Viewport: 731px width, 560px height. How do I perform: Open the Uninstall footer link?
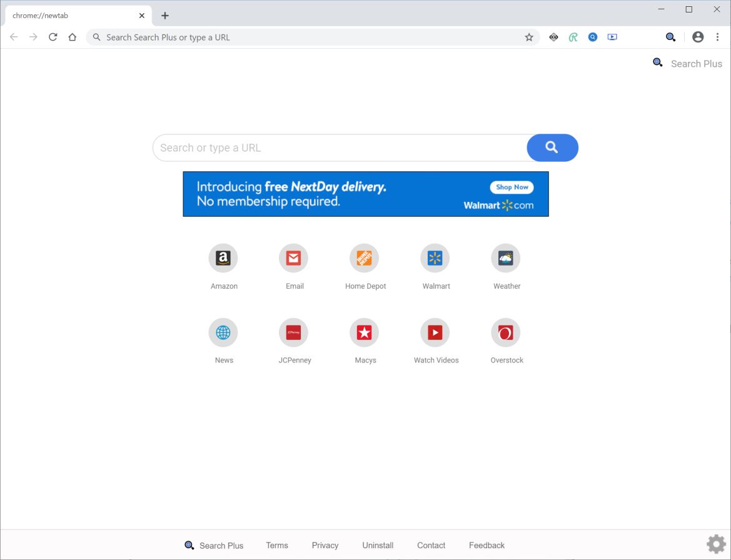[x=378, y=545]
